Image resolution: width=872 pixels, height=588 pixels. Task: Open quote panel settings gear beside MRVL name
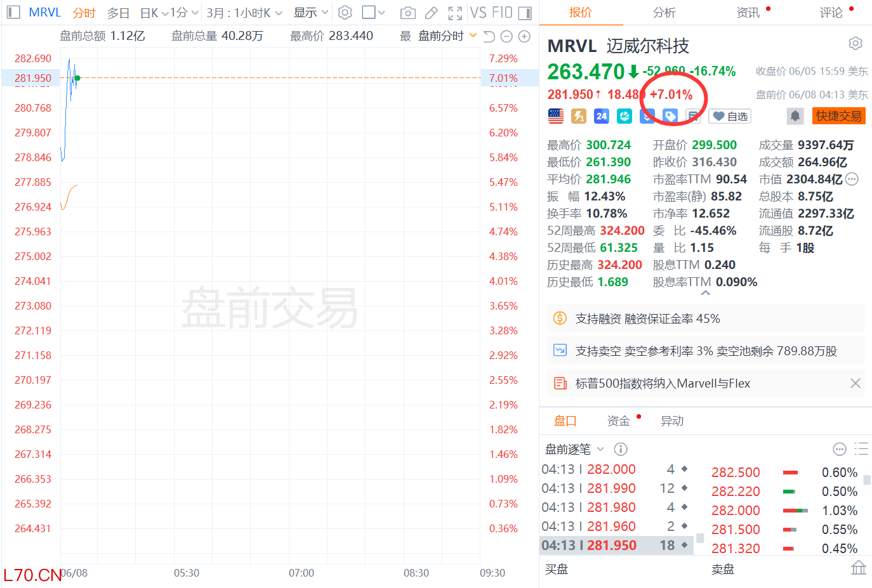[x=855, y=43]
